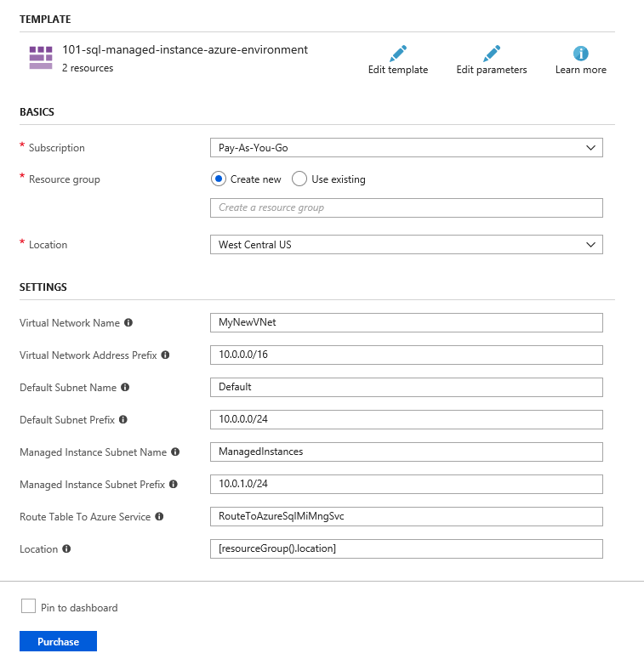This screenshot has width=644, height=659.
Task: Click the Edit template pencil icon
Action: point(397,54)
